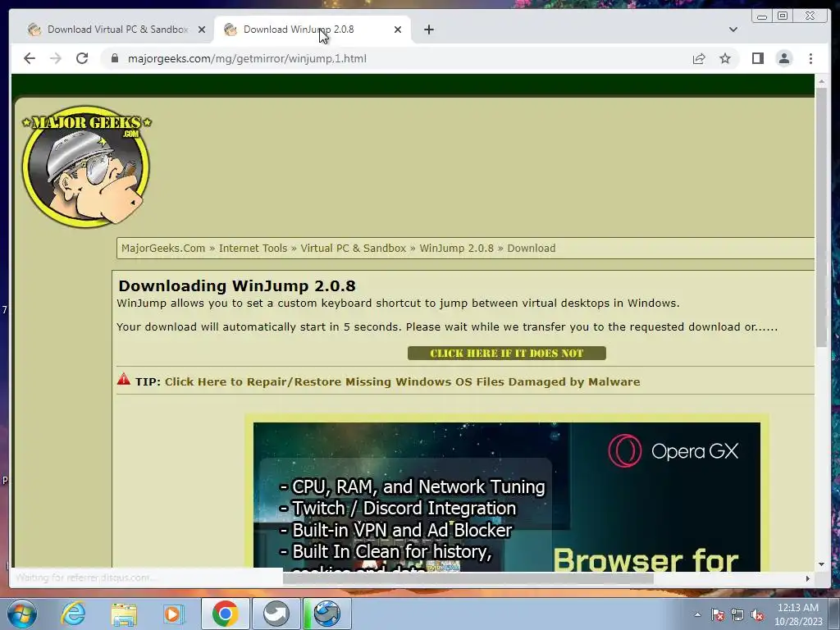Click the scroll down arrow

tap(821, 564)
